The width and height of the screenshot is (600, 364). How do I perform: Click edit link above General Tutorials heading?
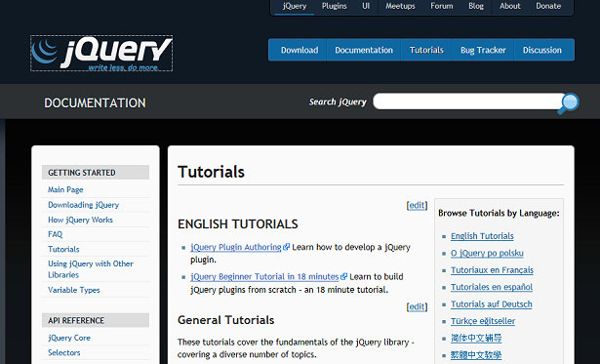[417, 306]
